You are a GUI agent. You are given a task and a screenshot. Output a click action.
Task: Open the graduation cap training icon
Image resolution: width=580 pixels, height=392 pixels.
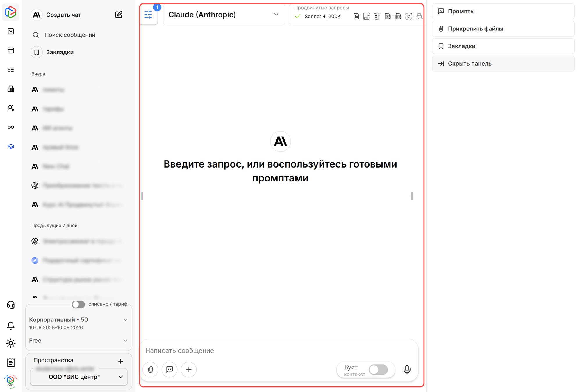11,146
